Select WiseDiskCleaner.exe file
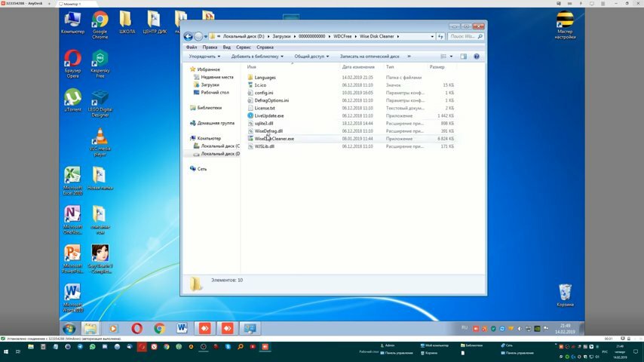 point(274,139)
